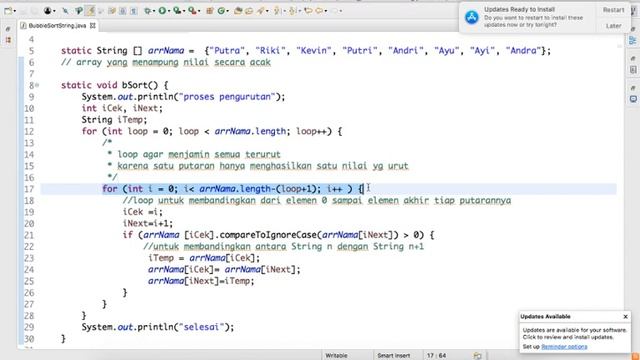This screenshot has width=640, height=360.
Task: Click the Task List icon in right sidebar
Action: coord(633,70)
